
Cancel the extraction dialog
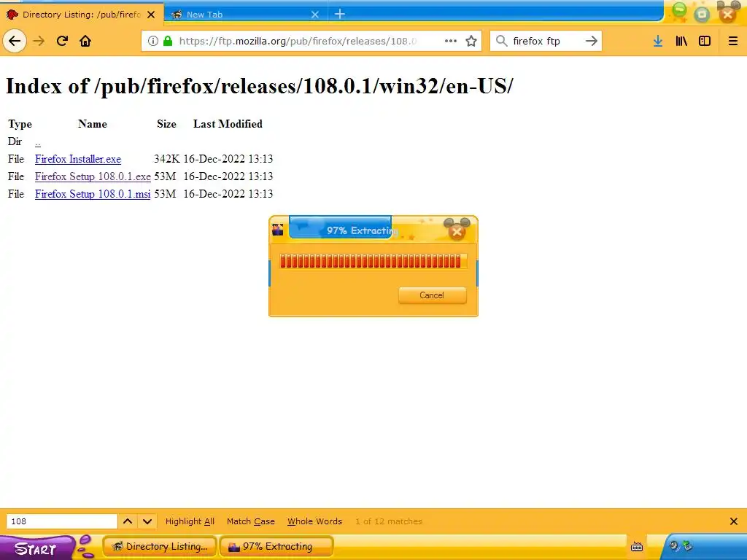(x=432, y=295)
